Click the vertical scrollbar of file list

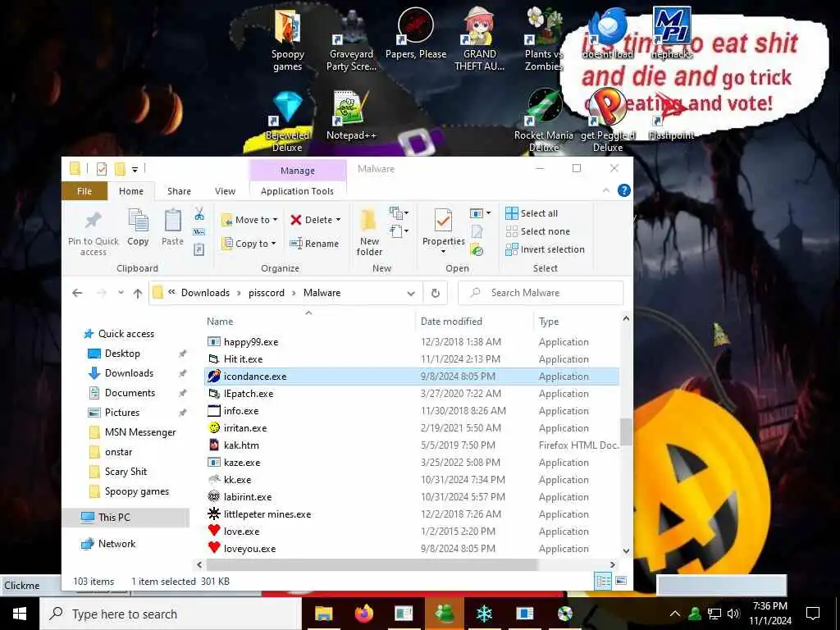pos(626,433)
